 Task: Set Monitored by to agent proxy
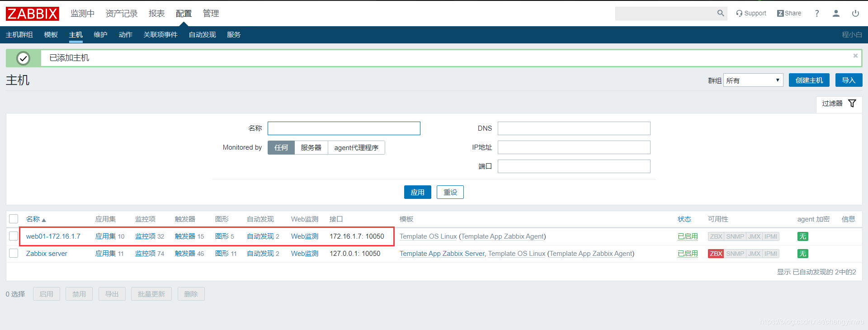pyautogui.click(x=356, y=148)
